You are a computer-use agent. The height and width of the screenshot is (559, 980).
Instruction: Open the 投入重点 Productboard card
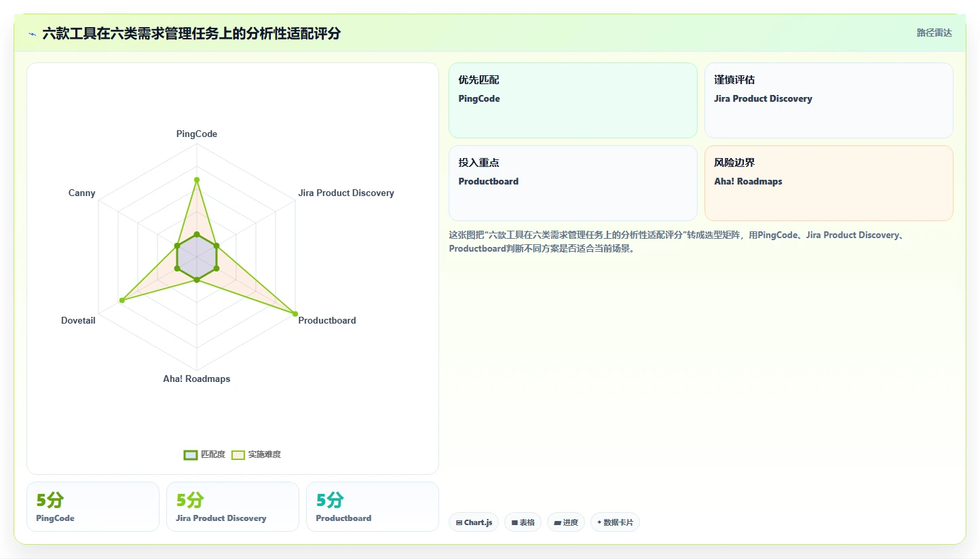pyautogui.click(x=573, y=183)
